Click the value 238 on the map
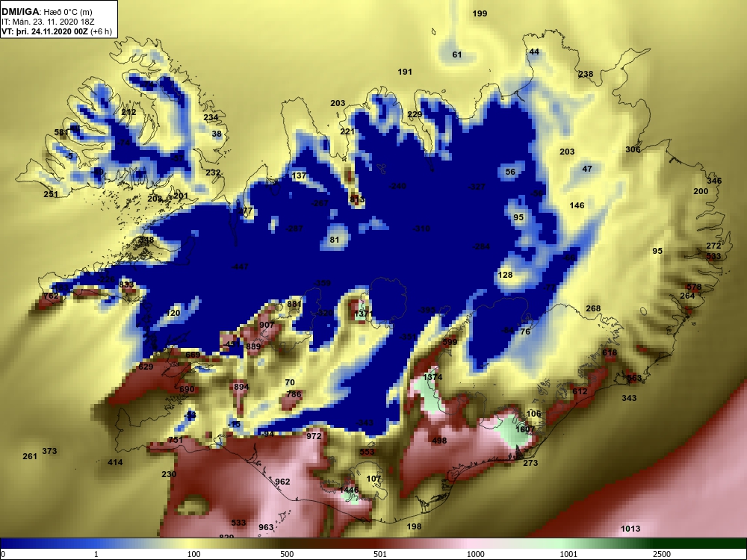The height and width of the screenshot is (560, 747). 586,74
